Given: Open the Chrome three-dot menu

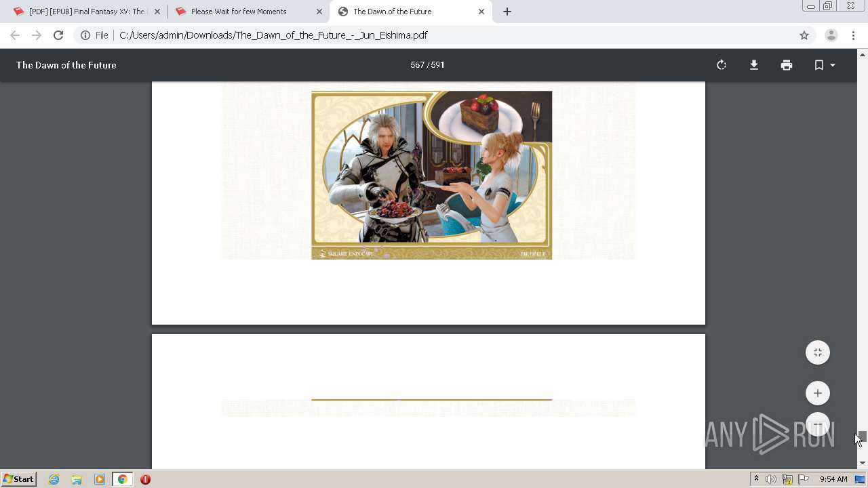Looking at the screenshot, I should pos(853,35).
